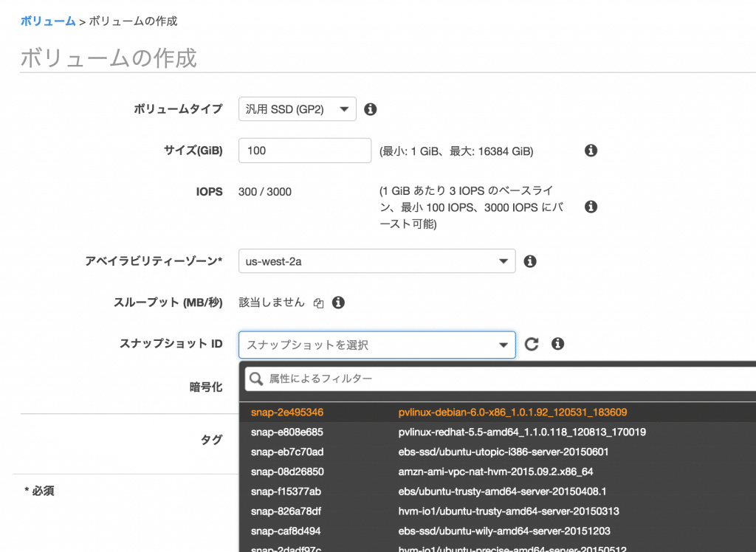Show info for ボリュームタイプ
Screen dimensions: 756x552
coord(371,109)
